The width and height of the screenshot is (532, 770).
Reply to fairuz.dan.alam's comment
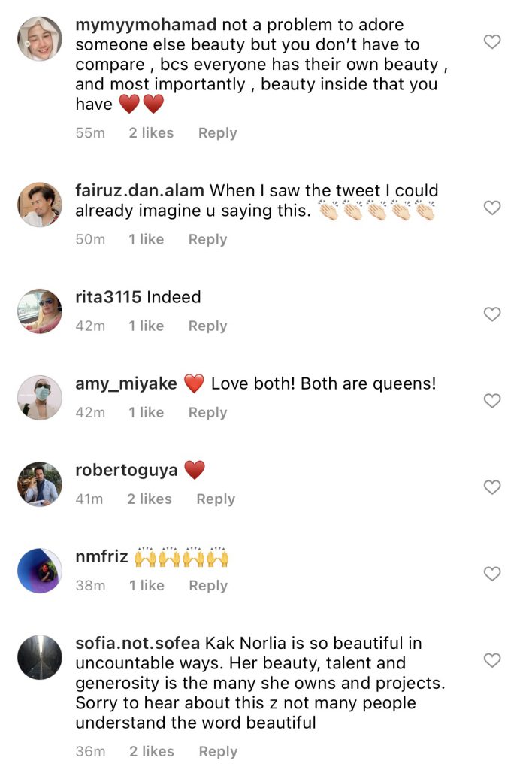coord(207,240)
